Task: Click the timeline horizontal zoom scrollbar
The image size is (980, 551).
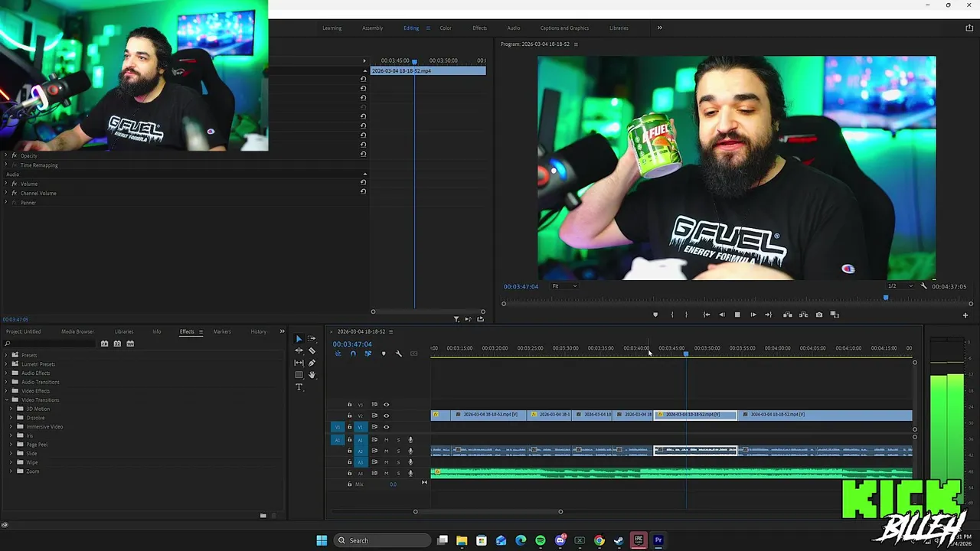Action: point(488,511)
